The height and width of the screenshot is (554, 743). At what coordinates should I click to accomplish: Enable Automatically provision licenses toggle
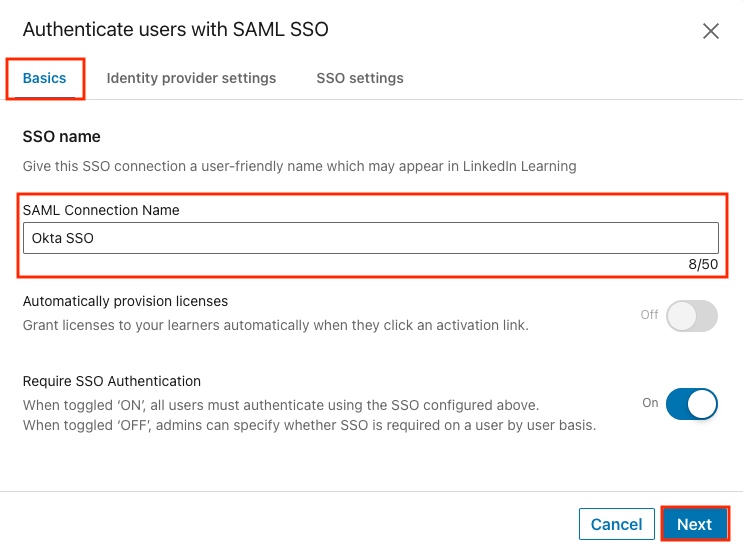tap(691, 316)
